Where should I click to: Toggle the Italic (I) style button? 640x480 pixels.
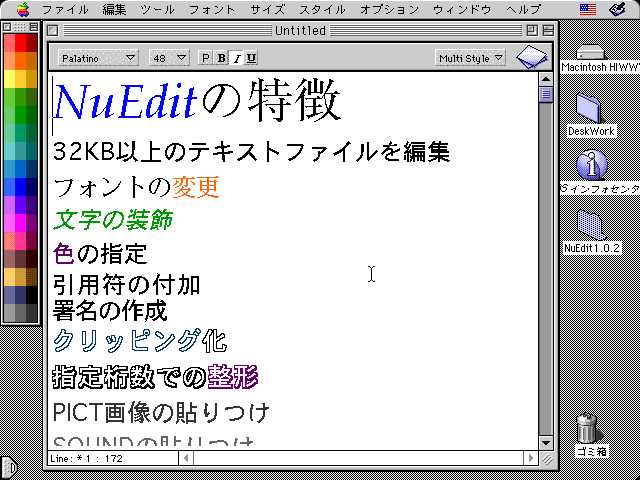coord(236,58)
